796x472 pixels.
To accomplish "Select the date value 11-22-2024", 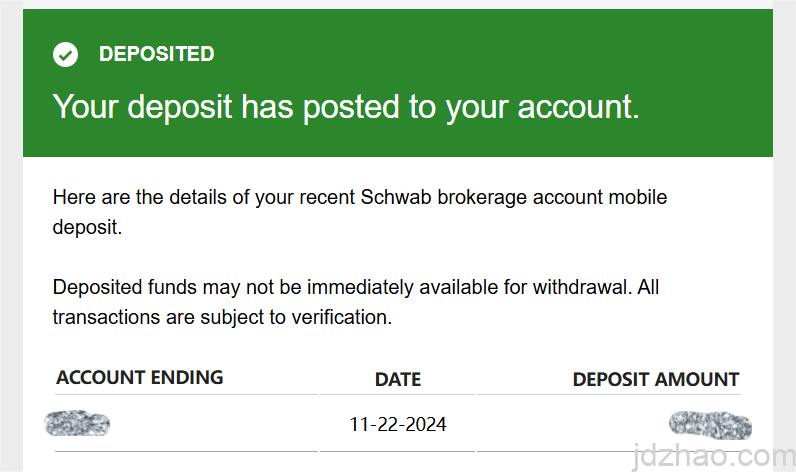I will [x=397, y=424].
